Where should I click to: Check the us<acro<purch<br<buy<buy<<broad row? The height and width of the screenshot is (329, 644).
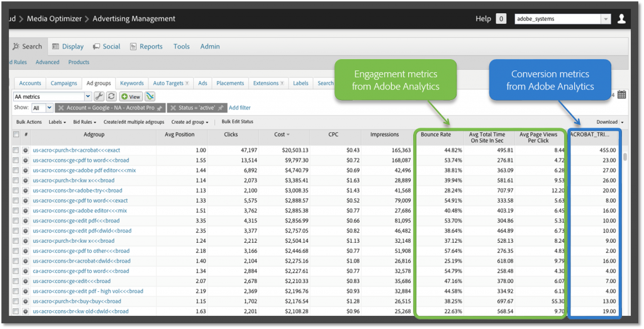16,301
